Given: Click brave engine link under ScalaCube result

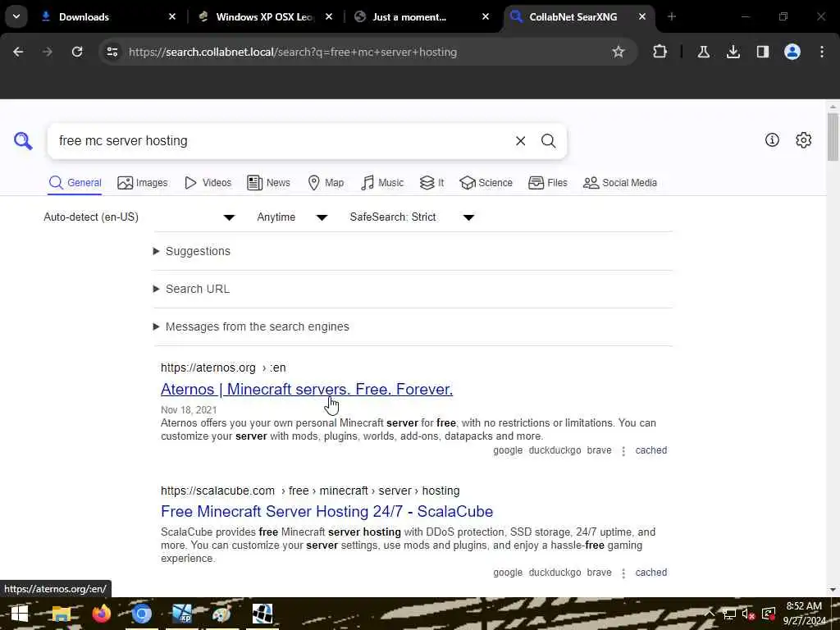Looking at the screenshot, I should [x=599, y=572].
